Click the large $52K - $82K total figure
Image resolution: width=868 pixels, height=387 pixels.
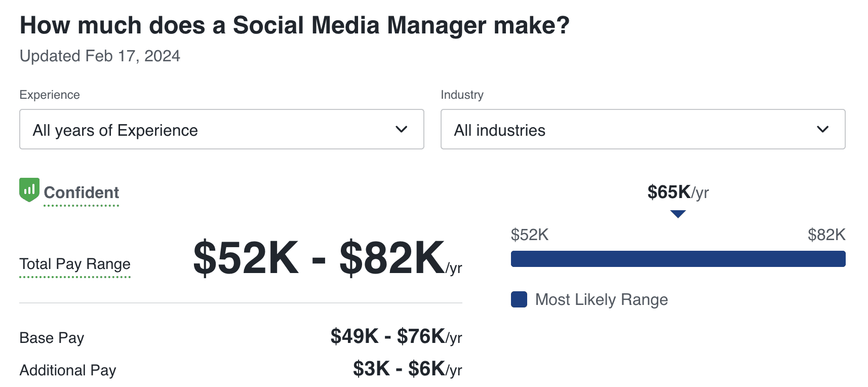click(x=319, y=258)
